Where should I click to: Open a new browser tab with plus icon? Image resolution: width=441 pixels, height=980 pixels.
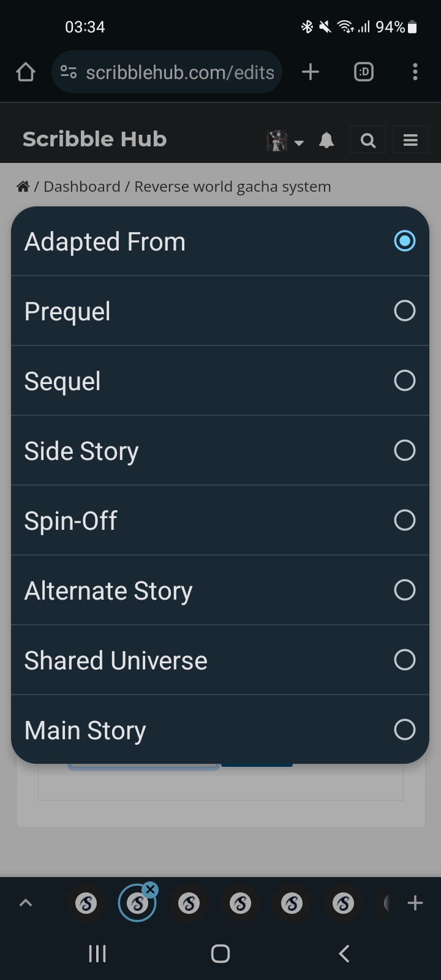(x=311, y=72)
